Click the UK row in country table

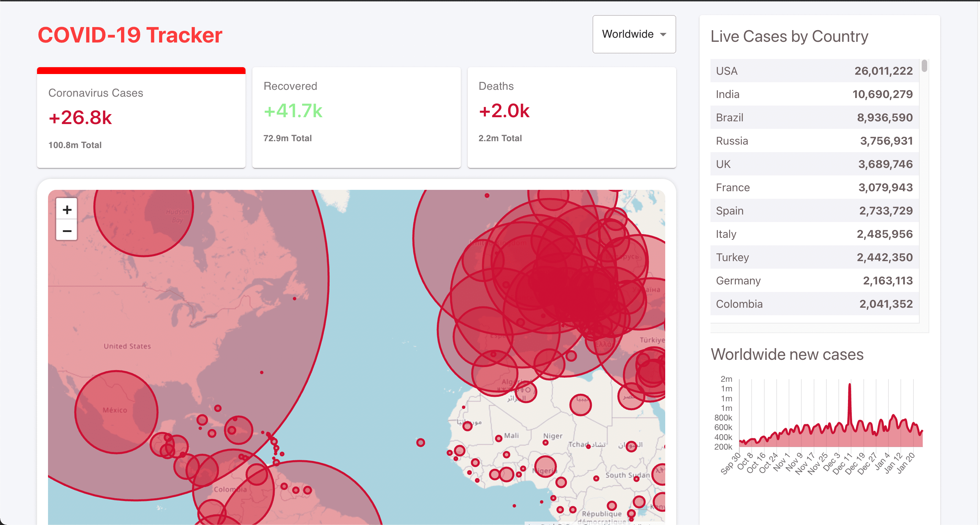[x=814, y=164]
